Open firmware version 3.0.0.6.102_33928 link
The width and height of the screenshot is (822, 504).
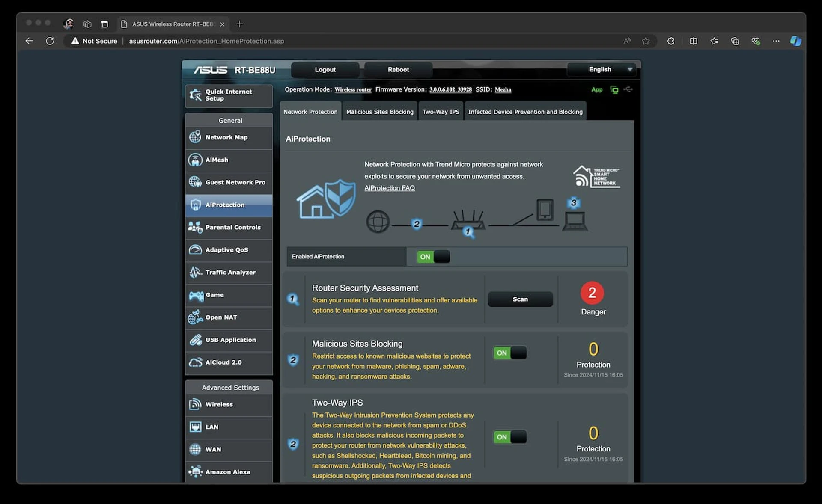pyautogui.click(x=450, y=89)
